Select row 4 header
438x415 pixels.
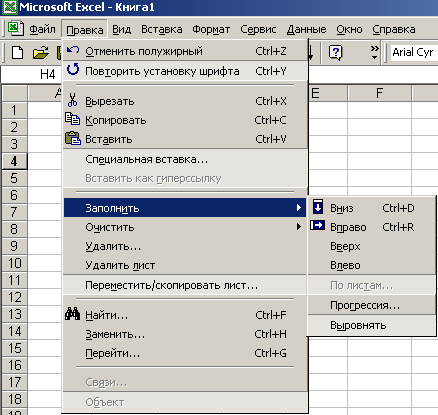(14, 161)
